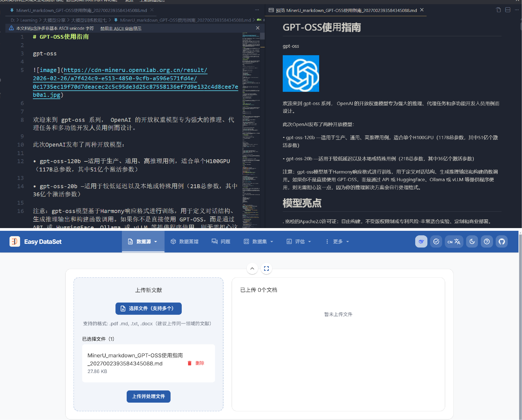Viewport: 522px width, 420px height.
Task: Click the 上传并处理文件 button
Action: tap(148, 397)
